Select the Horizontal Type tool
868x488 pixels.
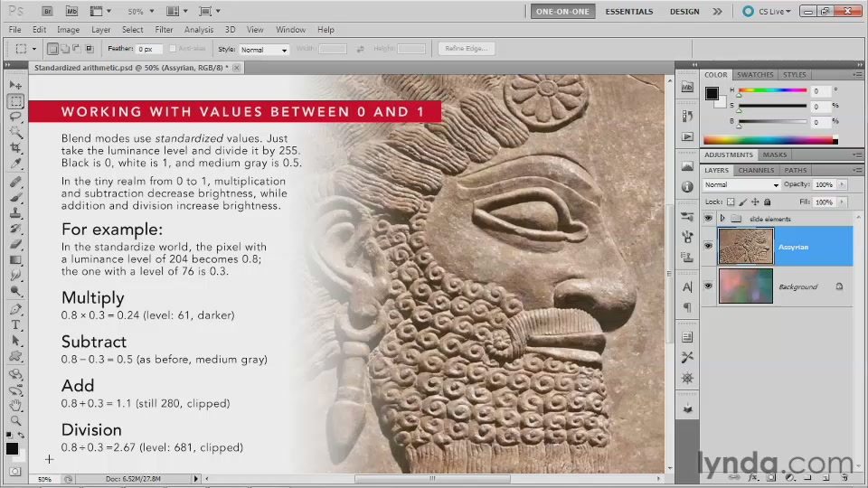click(15, 324)
